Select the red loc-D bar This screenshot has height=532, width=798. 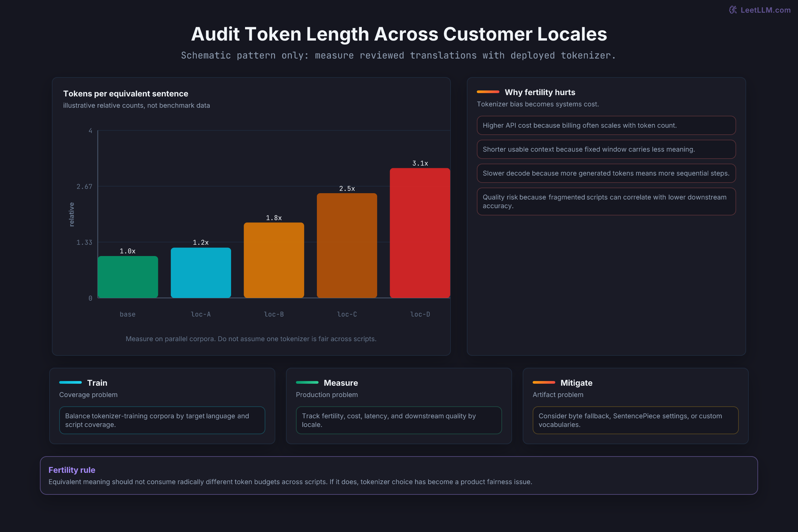(x=420, y=233)
